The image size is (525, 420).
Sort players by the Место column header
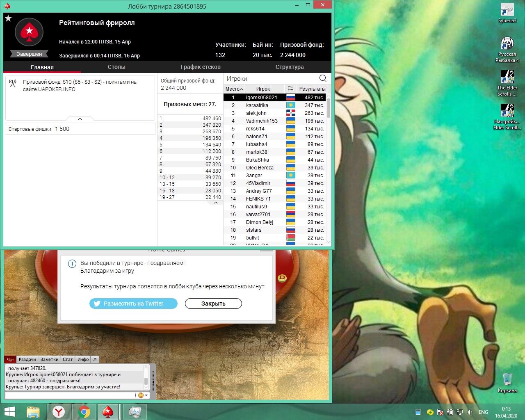(x=234, y=89)
